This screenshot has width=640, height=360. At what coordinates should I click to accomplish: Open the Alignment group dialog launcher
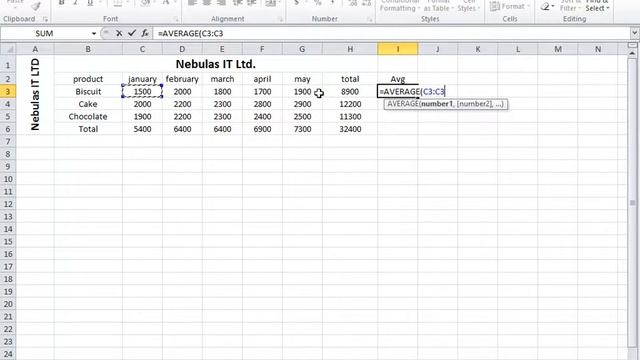280,19
